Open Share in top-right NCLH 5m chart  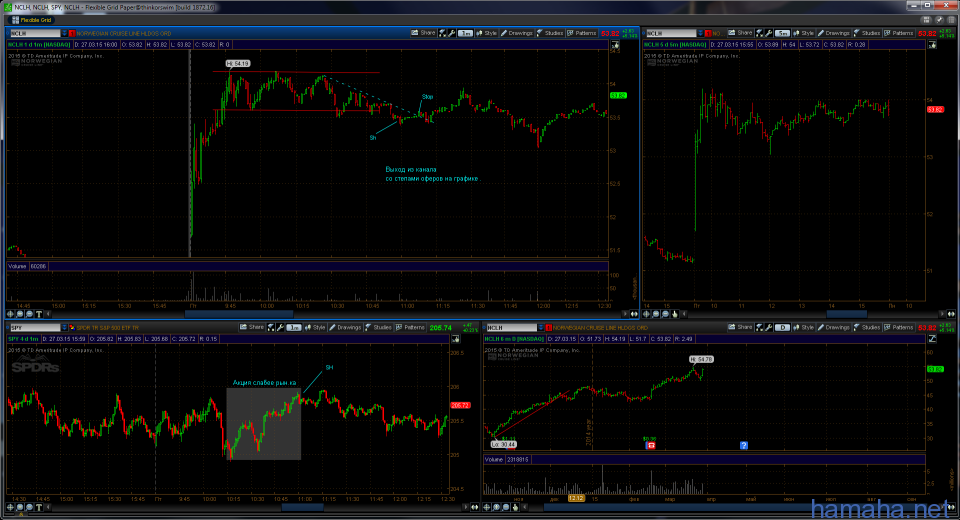pos(740,33)
